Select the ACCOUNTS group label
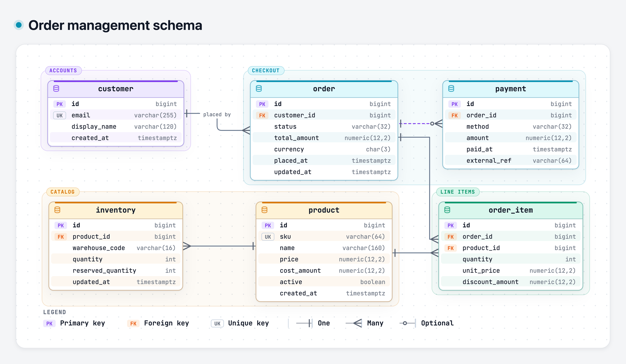This screenshot has height=364, width=626. [63, 70]
